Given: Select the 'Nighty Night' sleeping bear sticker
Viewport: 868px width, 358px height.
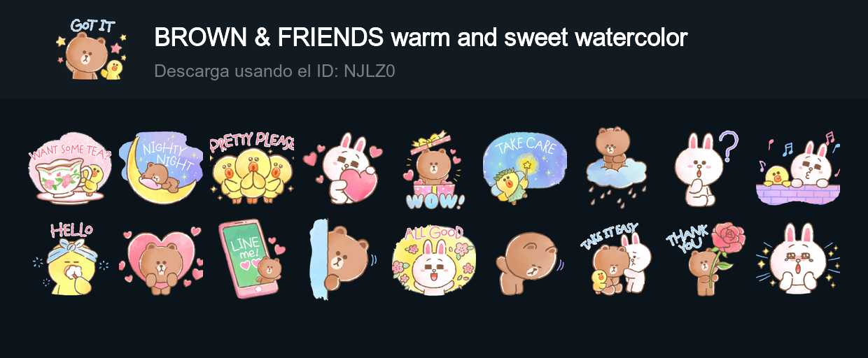Looking at the screenshot, I should tap(161, 169).
